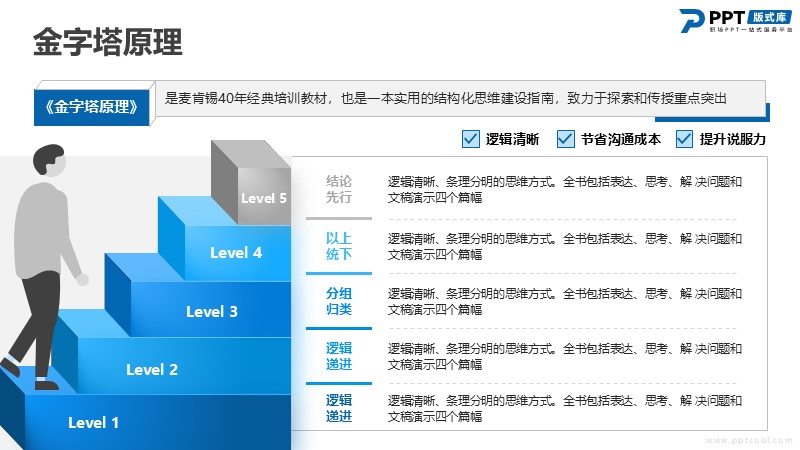The image size is (800, 450).
Task: Select the 分组归类 heading
Action: (339, 301)
